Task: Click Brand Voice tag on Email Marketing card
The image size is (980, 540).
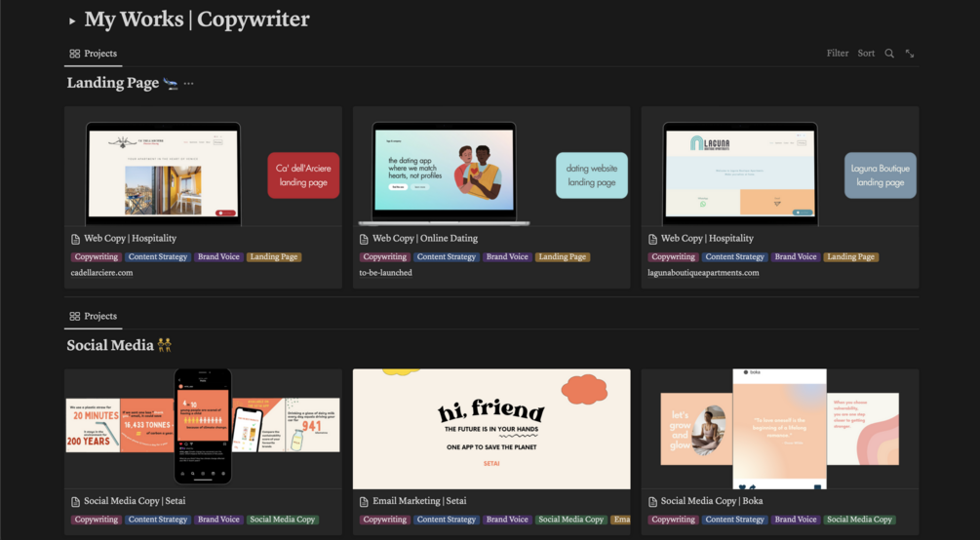Action: pyautogui.click(x=507, y=520)
